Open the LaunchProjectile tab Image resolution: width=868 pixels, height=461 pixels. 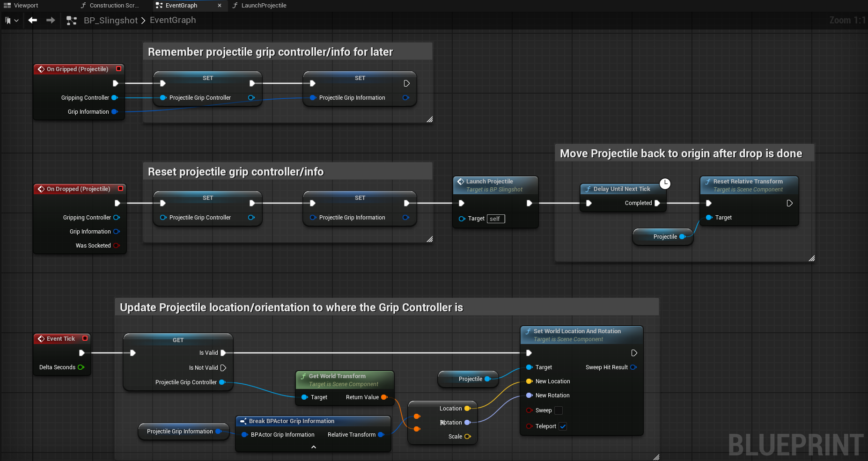263,6
